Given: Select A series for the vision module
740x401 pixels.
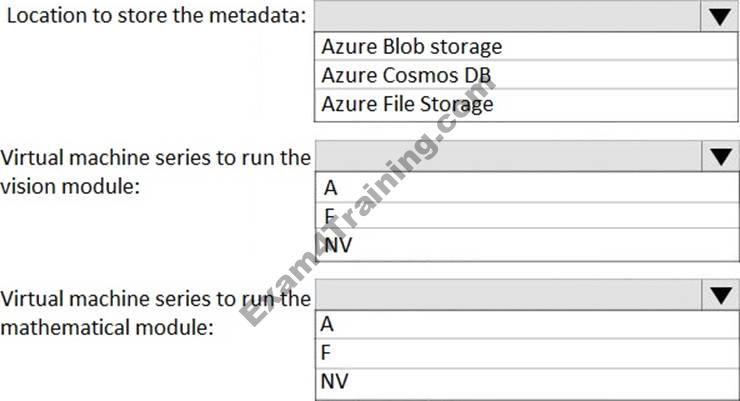Looking at the screenshot, I should tap(329, 186).
